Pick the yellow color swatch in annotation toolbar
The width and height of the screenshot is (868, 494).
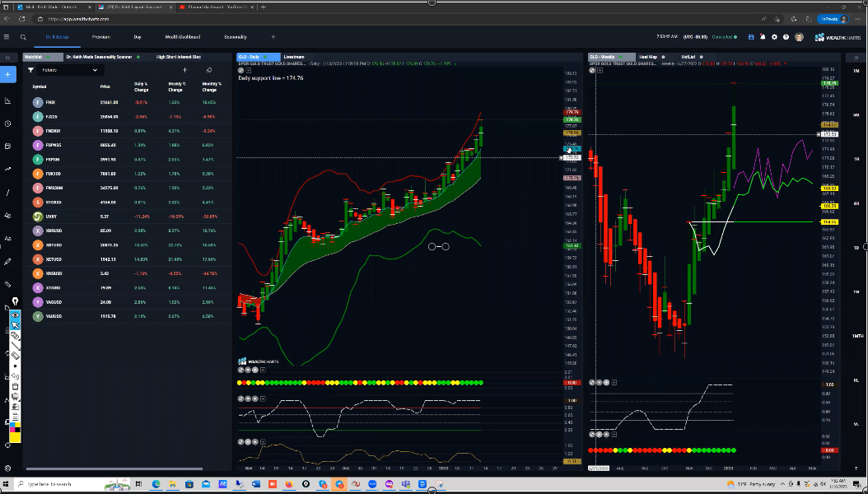[16, 437]
